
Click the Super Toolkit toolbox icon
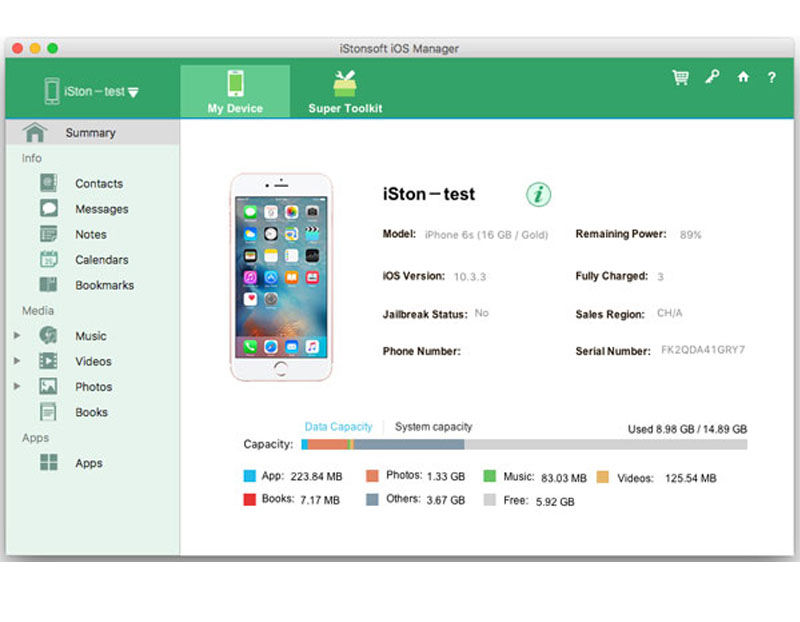345,84
